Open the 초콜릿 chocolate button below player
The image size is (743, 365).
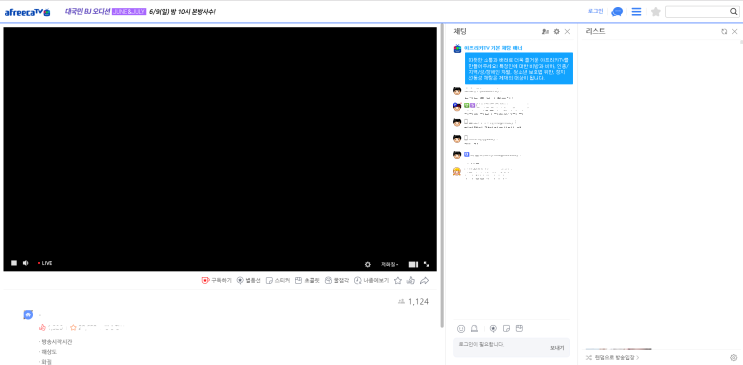(307, 281)
